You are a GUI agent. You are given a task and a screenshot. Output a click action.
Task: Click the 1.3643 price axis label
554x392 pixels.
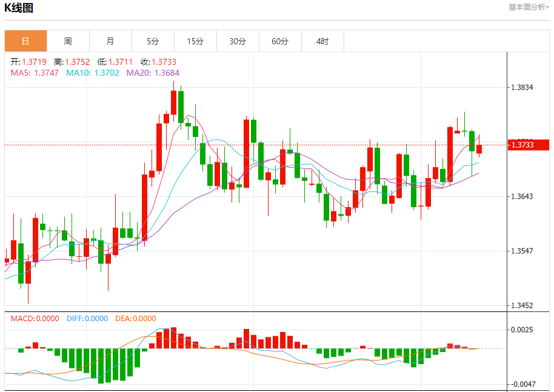click(x=522, y=196)
